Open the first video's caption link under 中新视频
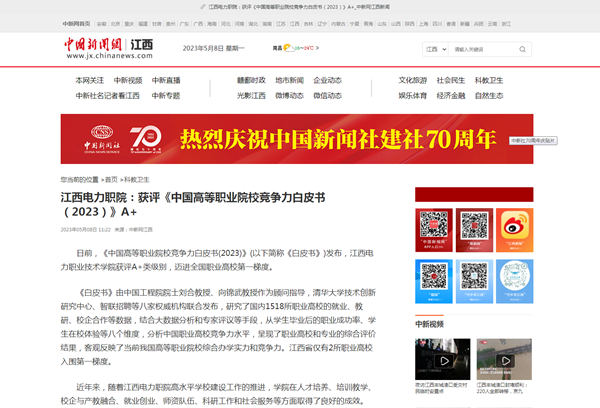 click(x=442, y=388)
